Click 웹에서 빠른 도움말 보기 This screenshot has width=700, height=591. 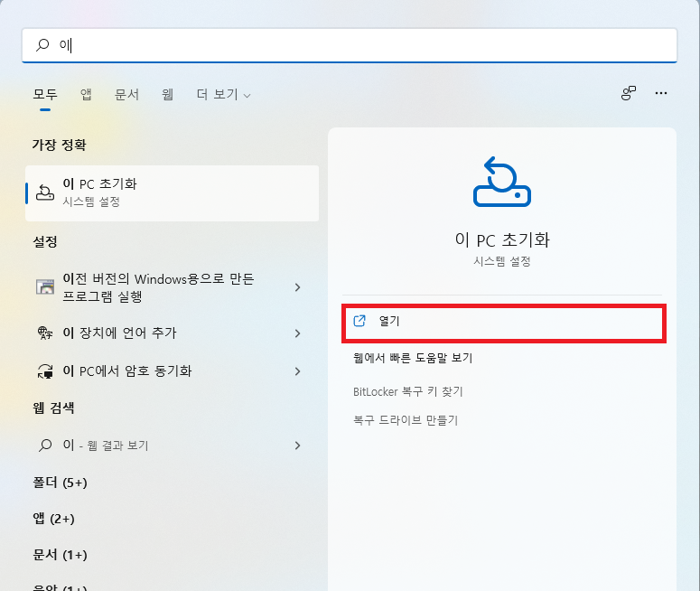tap(413, 358)
